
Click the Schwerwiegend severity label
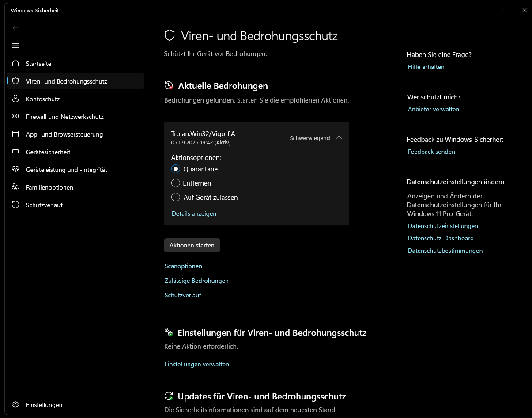(x=309, y=138)
